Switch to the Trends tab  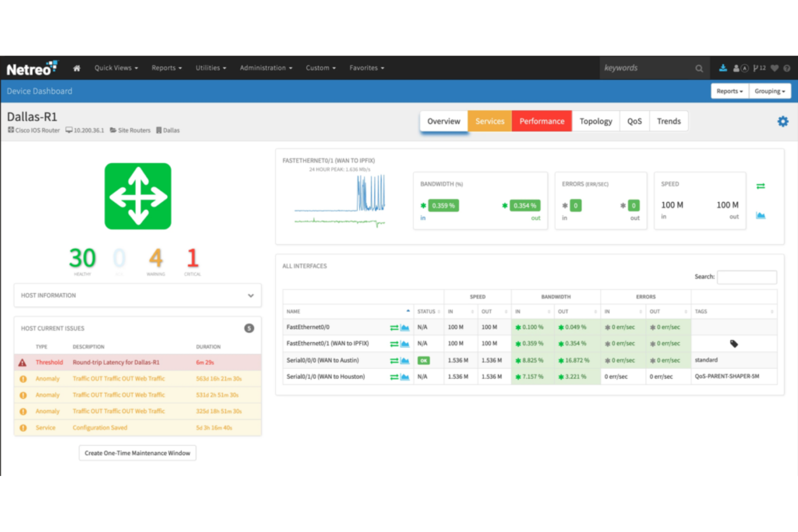coord(669,121)
